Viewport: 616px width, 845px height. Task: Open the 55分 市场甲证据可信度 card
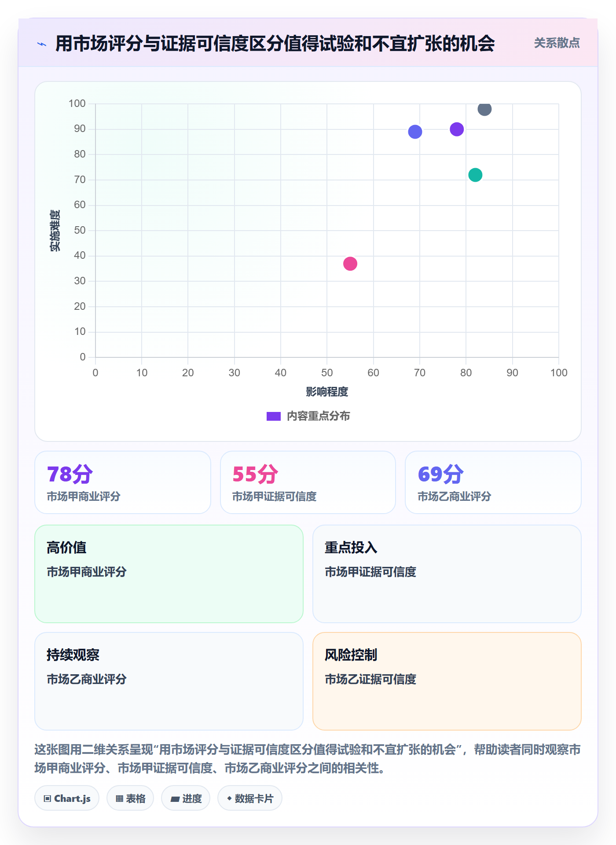(x=308, y=482)
